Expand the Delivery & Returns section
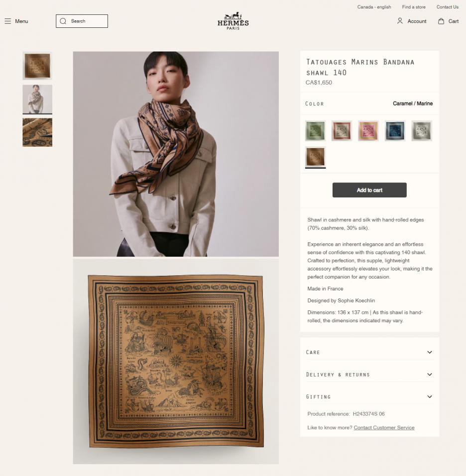 coord(369,375)
